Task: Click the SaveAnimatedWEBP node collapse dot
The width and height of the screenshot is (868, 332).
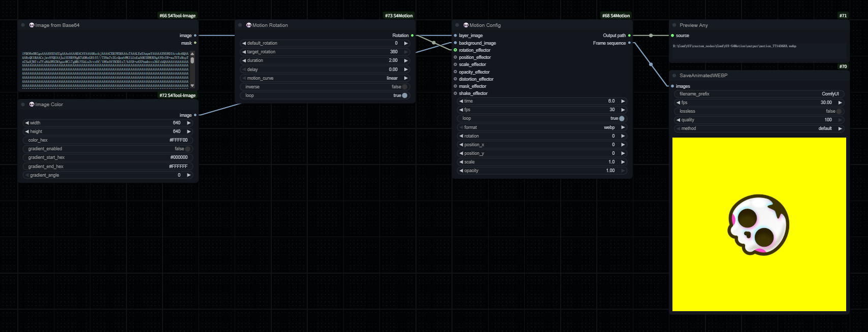Action: coord(674,75)
